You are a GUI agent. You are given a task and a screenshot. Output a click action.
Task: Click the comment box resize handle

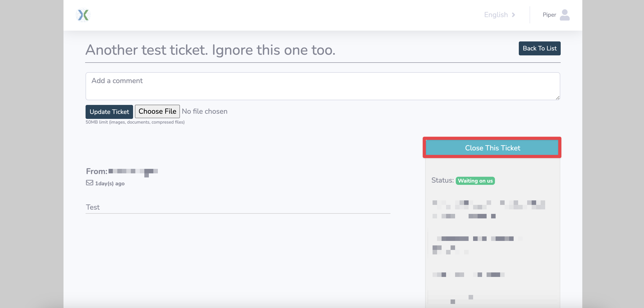tap(557, 98)
